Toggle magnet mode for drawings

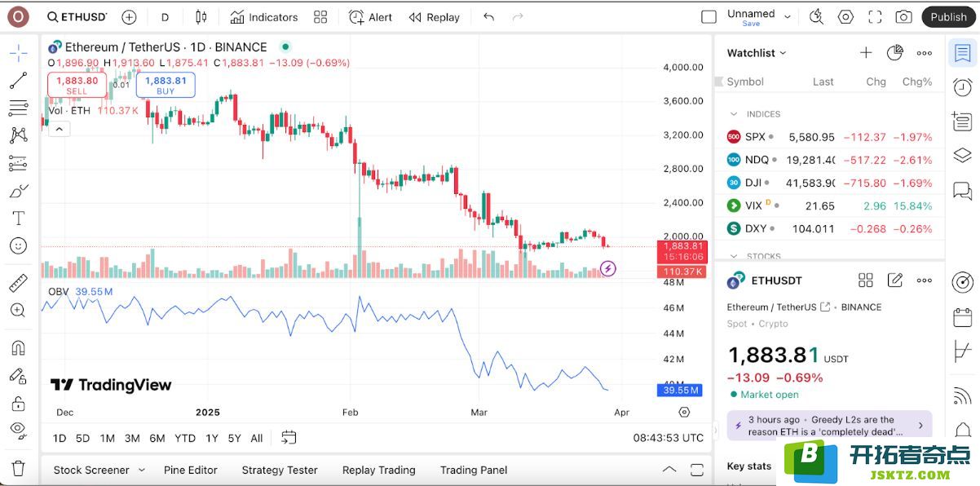coord(18,348)
